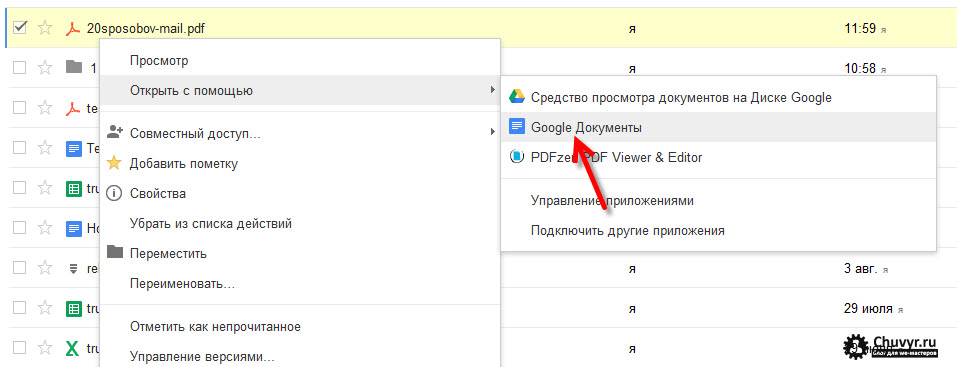
Task: Click the list icon of the "re" file
Action: click(73, 268)
